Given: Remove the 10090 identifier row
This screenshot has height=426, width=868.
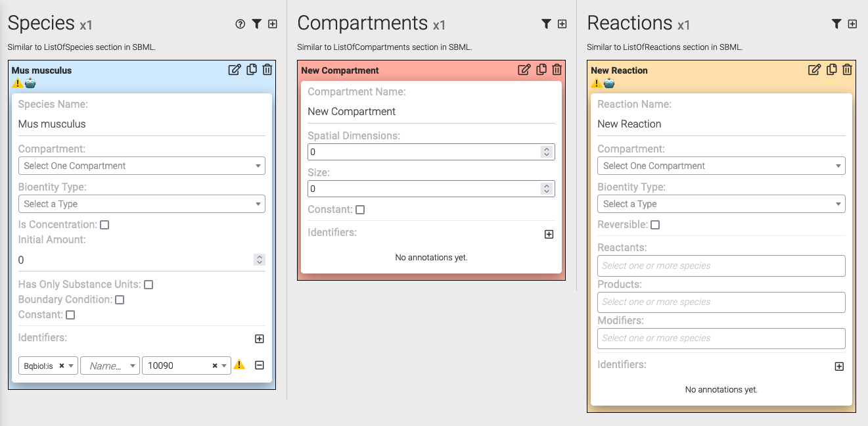Looking at the screenshot, I should [x=260, y=366].
